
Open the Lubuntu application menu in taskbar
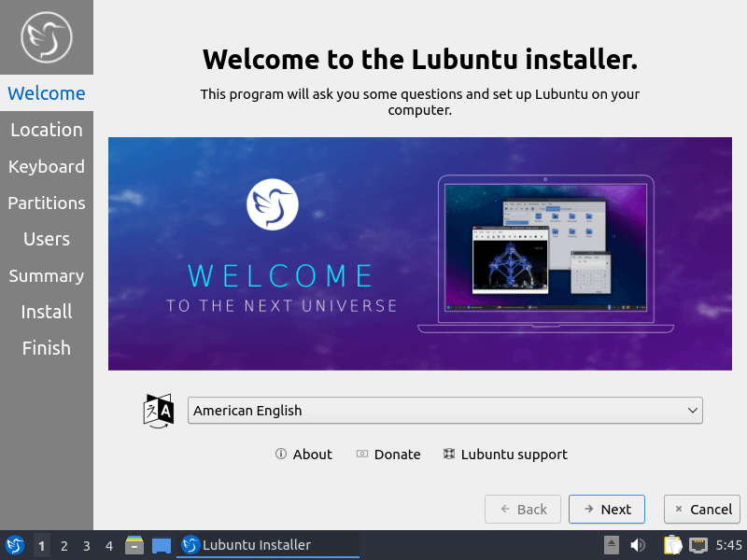pyautogui.click(x=13, y=544)
